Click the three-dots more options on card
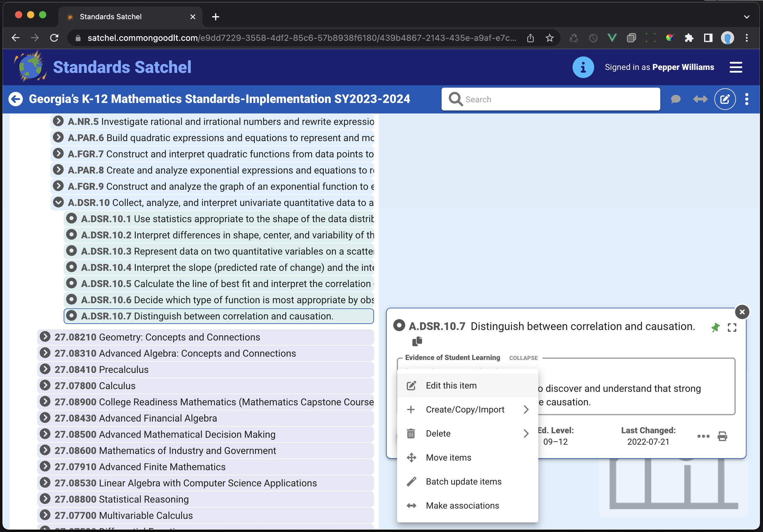The width and height of the screenshot is (763, 532). tap(703, 436)
